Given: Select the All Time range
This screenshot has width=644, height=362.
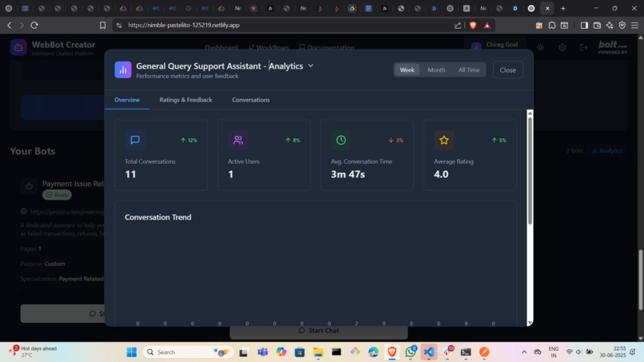Looking at the screenshot, I should click(x=469, y=70).
